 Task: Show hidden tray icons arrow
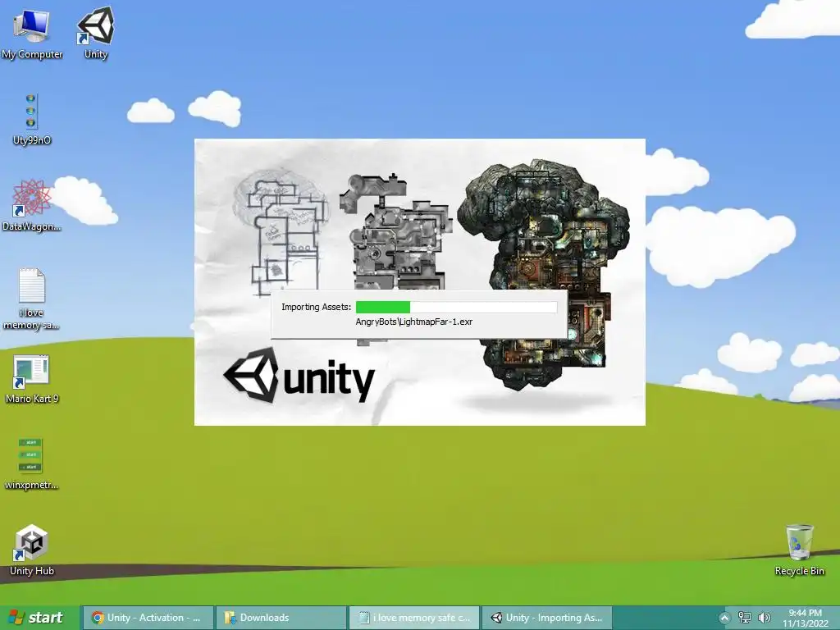click(x=724, y=618)
